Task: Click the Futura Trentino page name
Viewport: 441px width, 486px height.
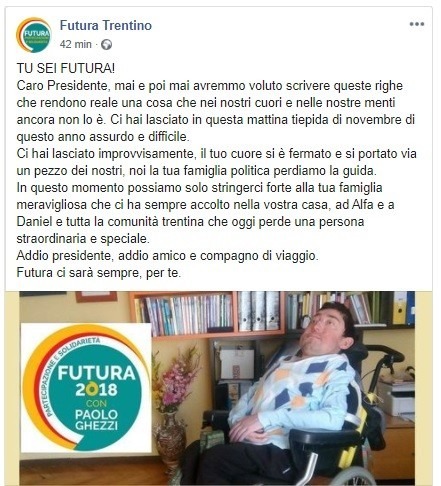Action: coord(106,25)
